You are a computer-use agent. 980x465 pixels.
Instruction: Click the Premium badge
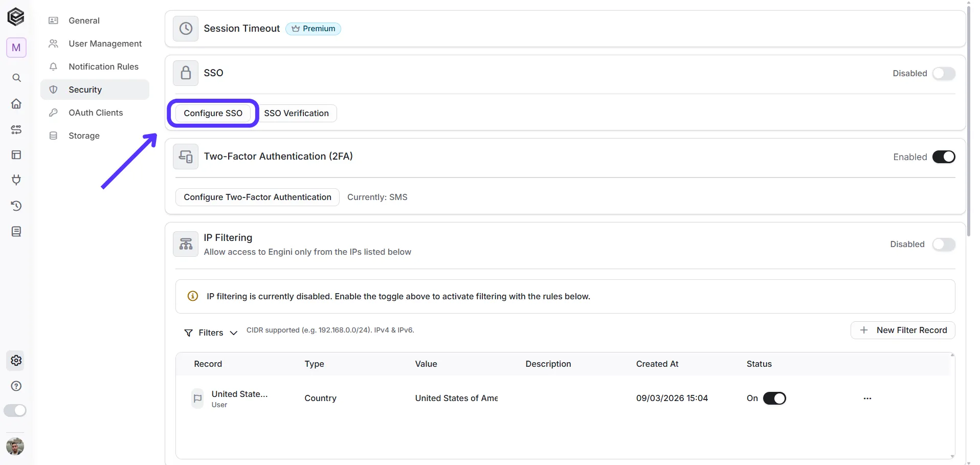tap(313, 29)
